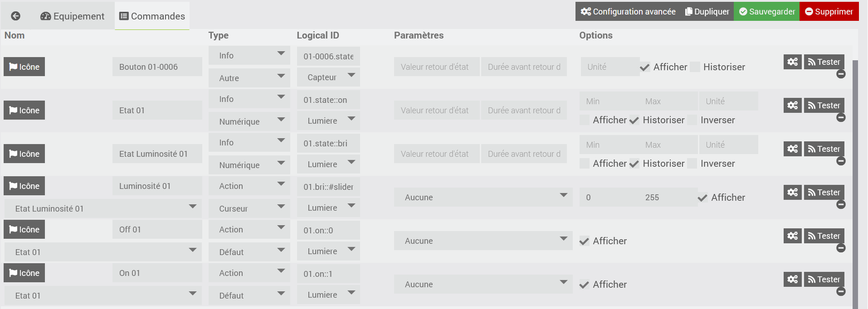Viewport: 868px width, 309px height.
Task: Switch to the Equipement tab
Action: [x=73, y=16]
